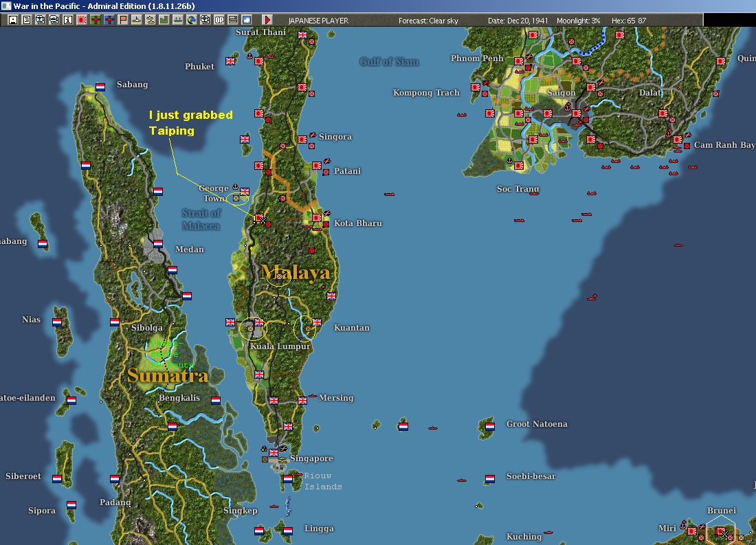The width and height of the screenshot is (756, 545).
Task: Click the Strait of Malacca label
Action: 201,219
